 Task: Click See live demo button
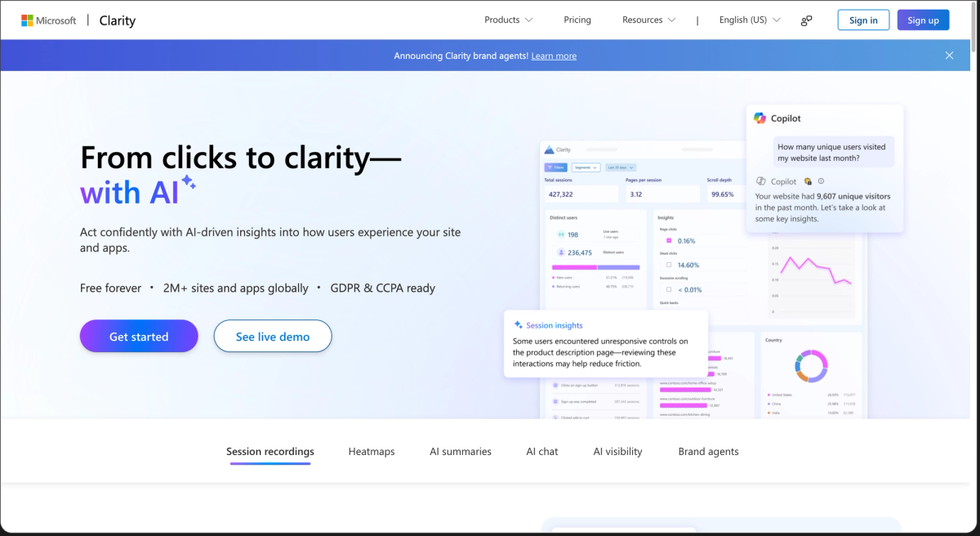pyautogui.click(x=273, y=336)
